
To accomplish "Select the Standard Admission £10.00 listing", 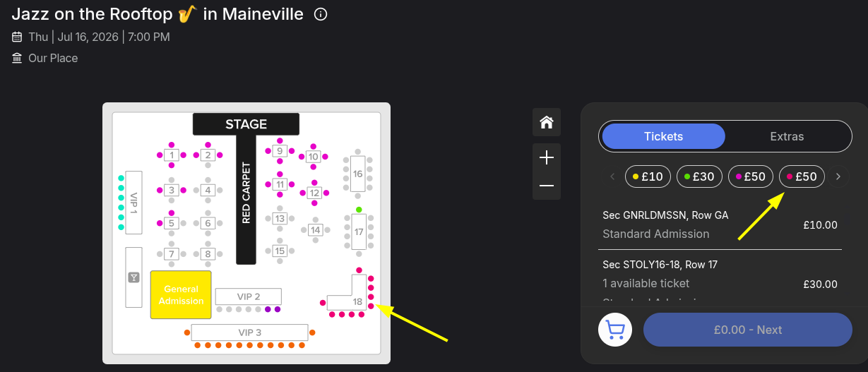I will (x=720, y=224).
